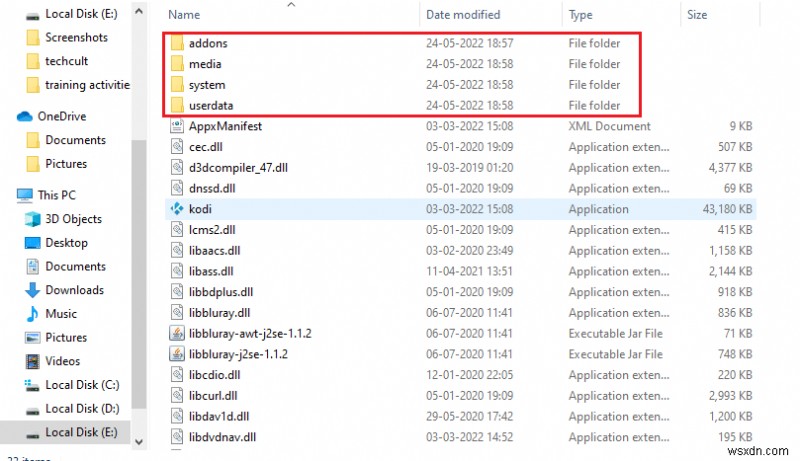Collapse the This PC tree node
Image resolution: width=800 pixels, height=461 pixels.
tap(8, 195)
